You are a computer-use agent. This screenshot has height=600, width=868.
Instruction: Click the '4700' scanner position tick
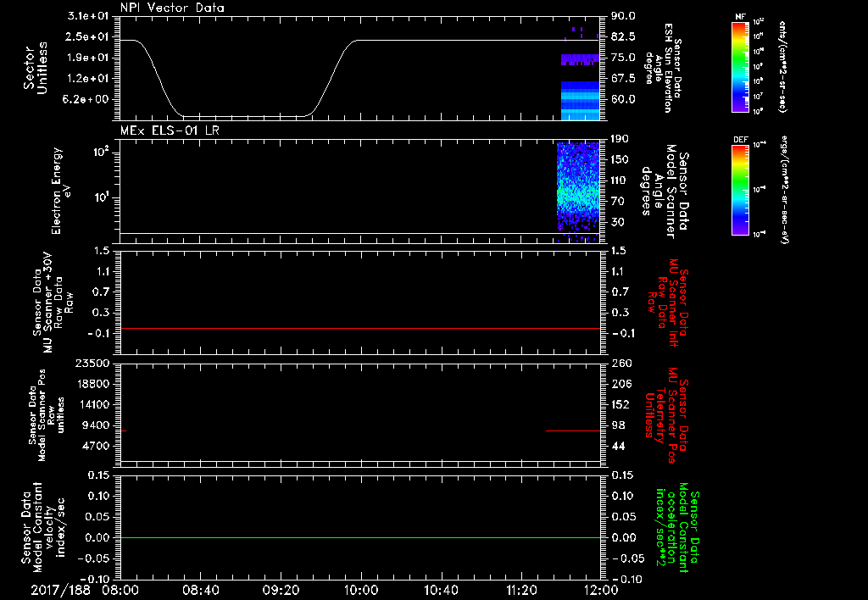(96, 446)
